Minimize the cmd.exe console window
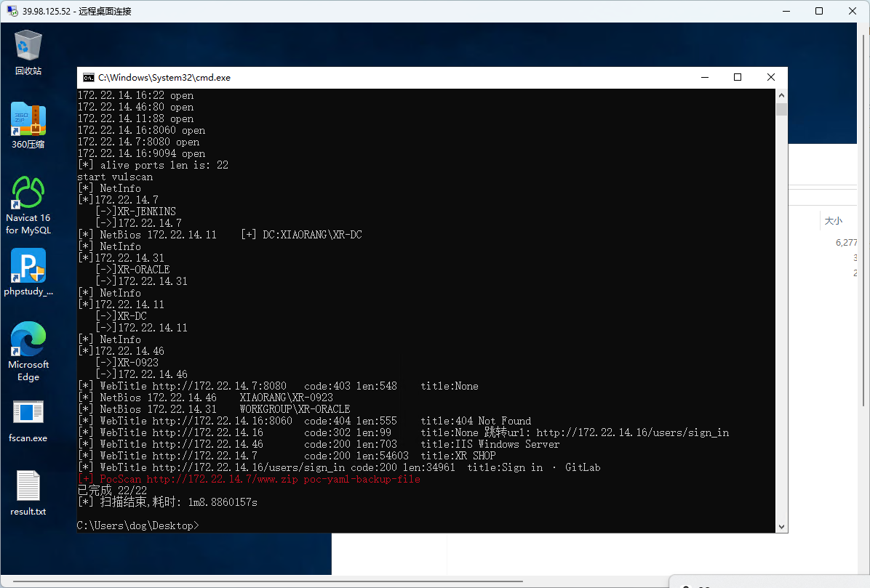This screenshot has width=870, height=588. point(703,77)
